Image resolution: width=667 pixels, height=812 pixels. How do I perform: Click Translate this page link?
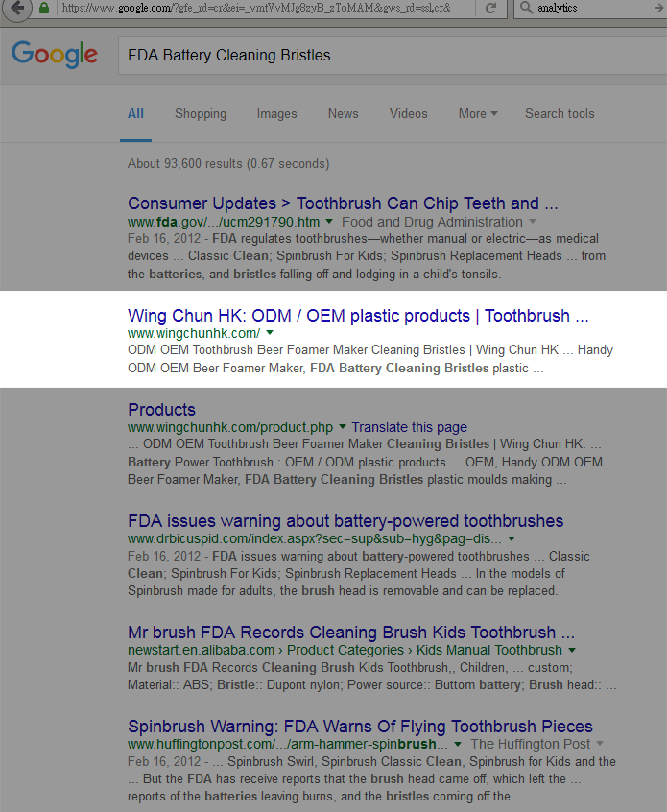[x=410, y=427]
